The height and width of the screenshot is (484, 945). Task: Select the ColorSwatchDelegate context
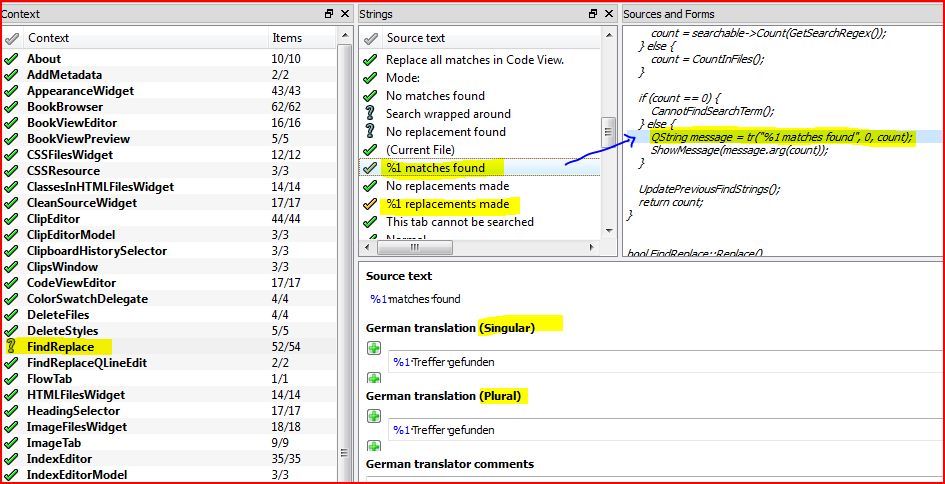coord(87,299)
